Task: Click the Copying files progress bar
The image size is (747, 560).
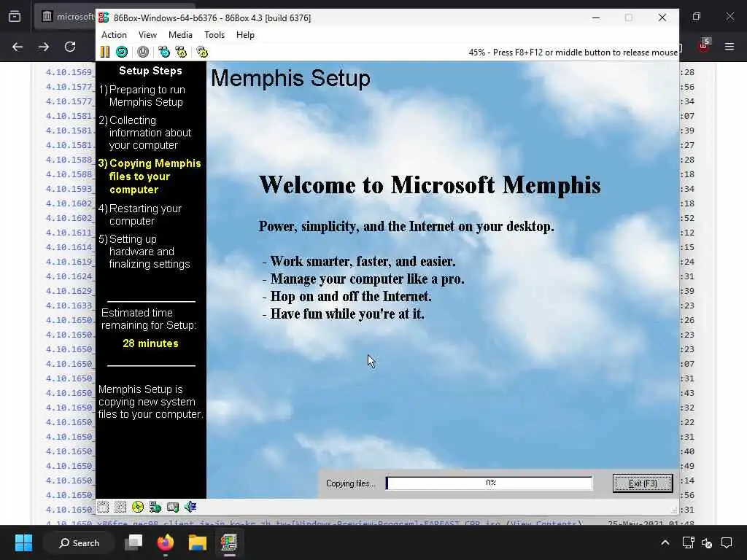Action: [x=489, y=483]
